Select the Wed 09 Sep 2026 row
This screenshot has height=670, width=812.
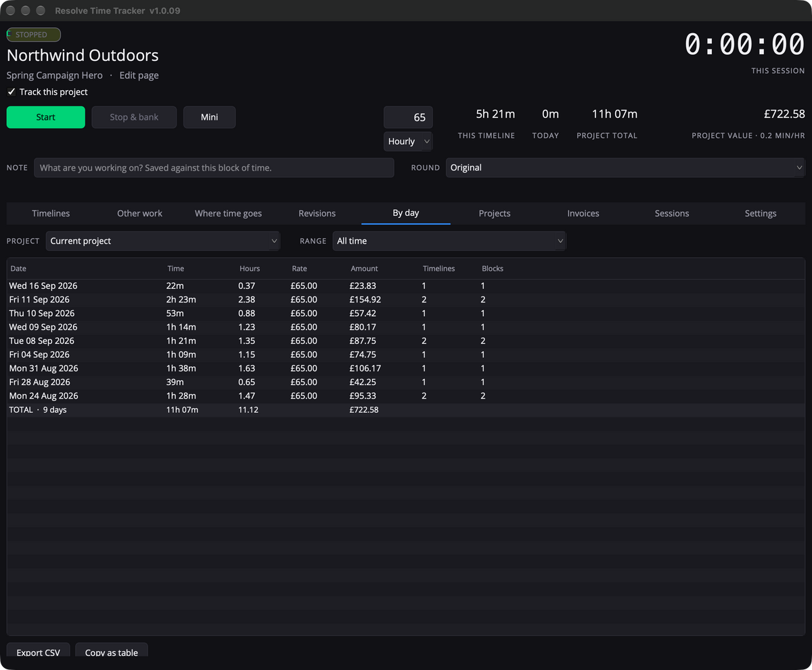point(406,328)
